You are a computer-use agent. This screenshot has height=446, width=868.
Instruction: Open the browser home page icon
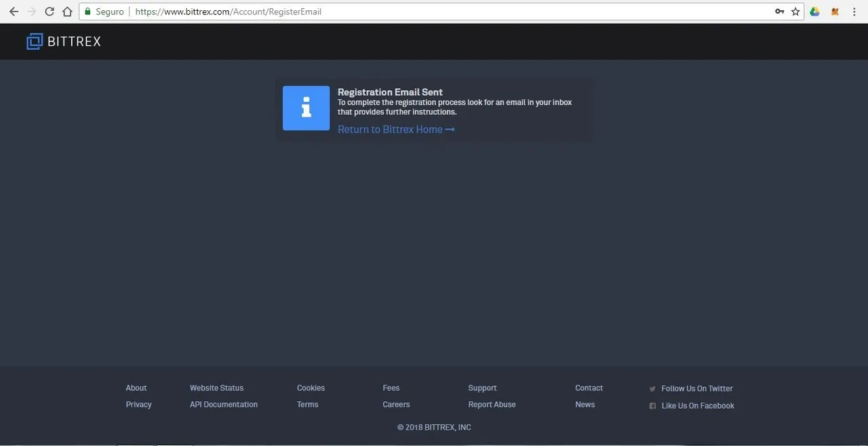pyautogui.click(x=66, y=12)
